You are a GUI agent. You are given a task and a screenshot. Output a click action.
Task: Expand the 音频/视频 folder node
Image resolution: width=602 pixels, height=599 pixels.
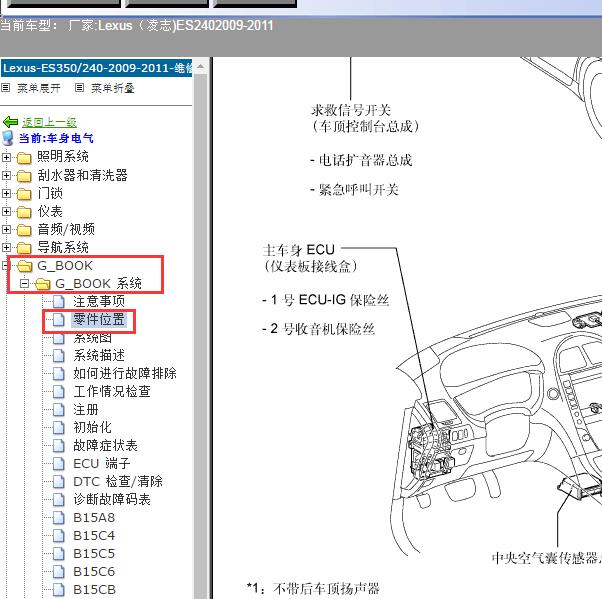pyautogui.click(x=6, y=229)
